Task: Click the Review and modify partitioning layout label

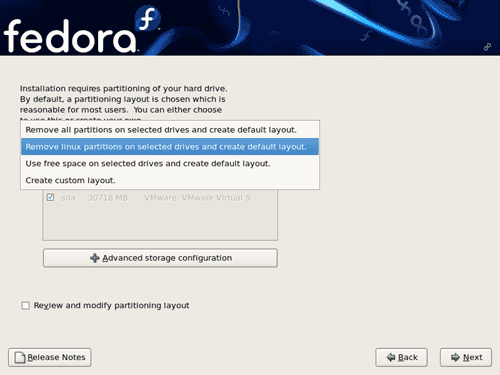Action: [111, 306]
